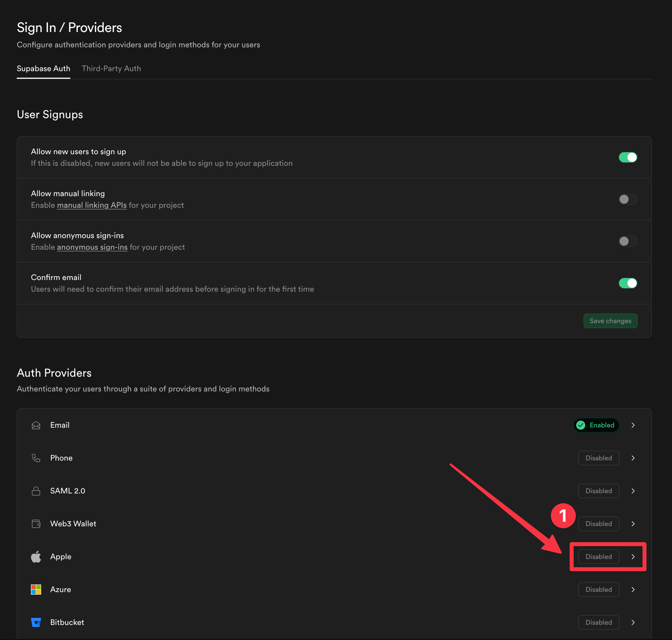Screen dimensions: 672x640
Task: Select the Supabase Auth tab
Action: click(43, 69)
